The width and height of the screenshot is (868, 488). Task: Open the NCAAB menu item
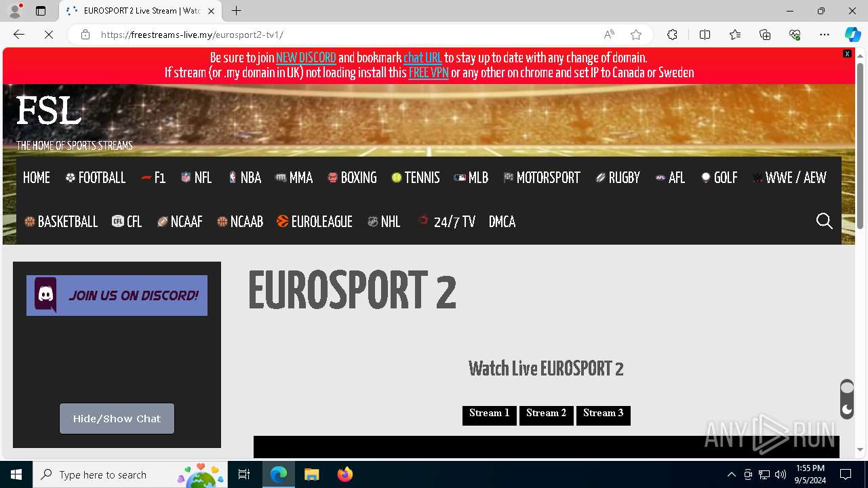pos(239,222)
